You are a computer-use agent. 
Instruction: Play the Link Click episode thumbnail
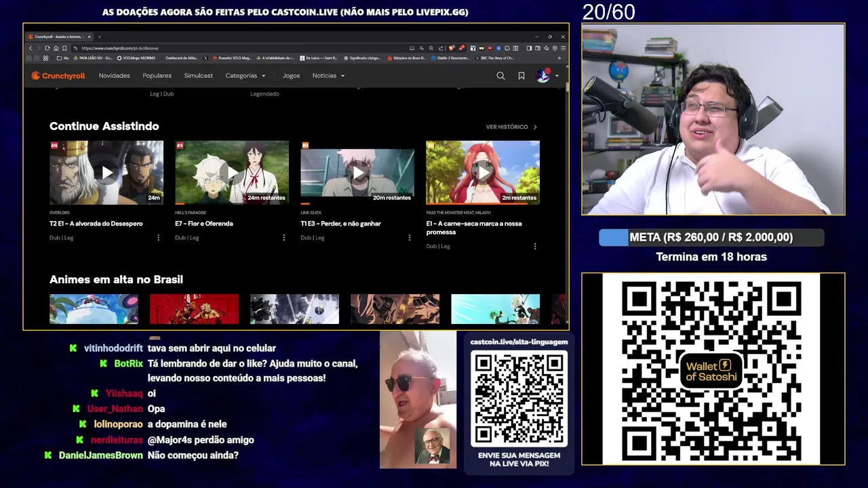click(x=357, y=172)
